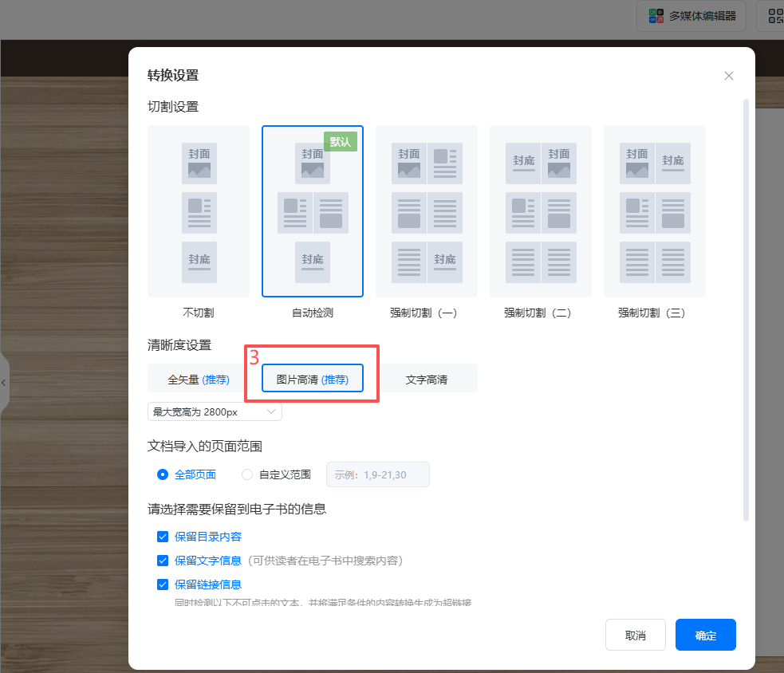Choose the 自动检测 default cutting layout
The width and height of the screenshot is (784, 673).
point(313,211)
